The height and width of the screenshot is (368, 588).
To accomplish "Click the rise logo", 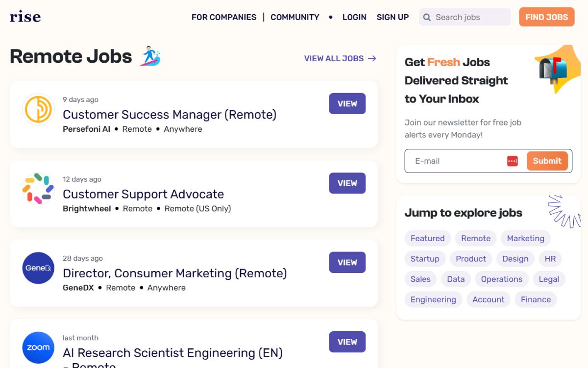I will [x=25, y=17].
